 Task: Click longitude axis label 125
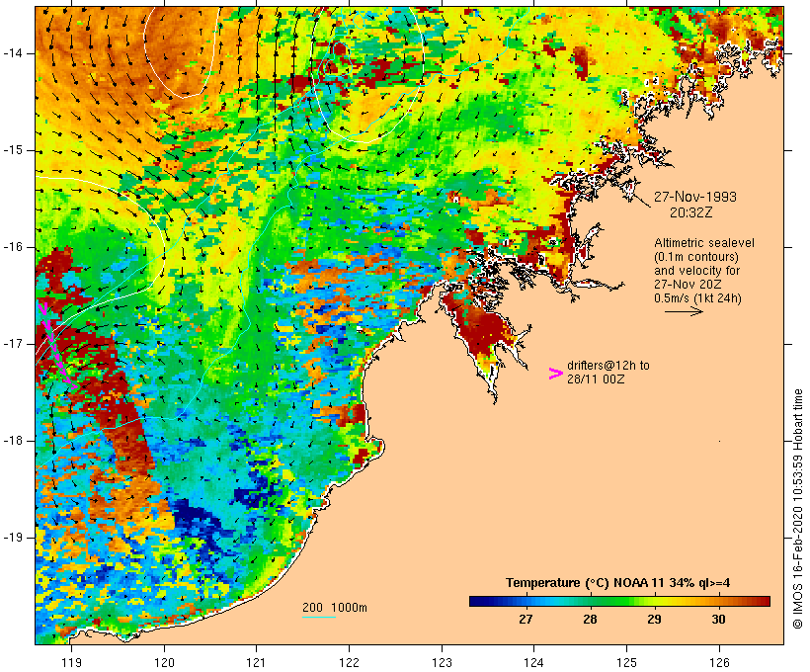point(626,662)
